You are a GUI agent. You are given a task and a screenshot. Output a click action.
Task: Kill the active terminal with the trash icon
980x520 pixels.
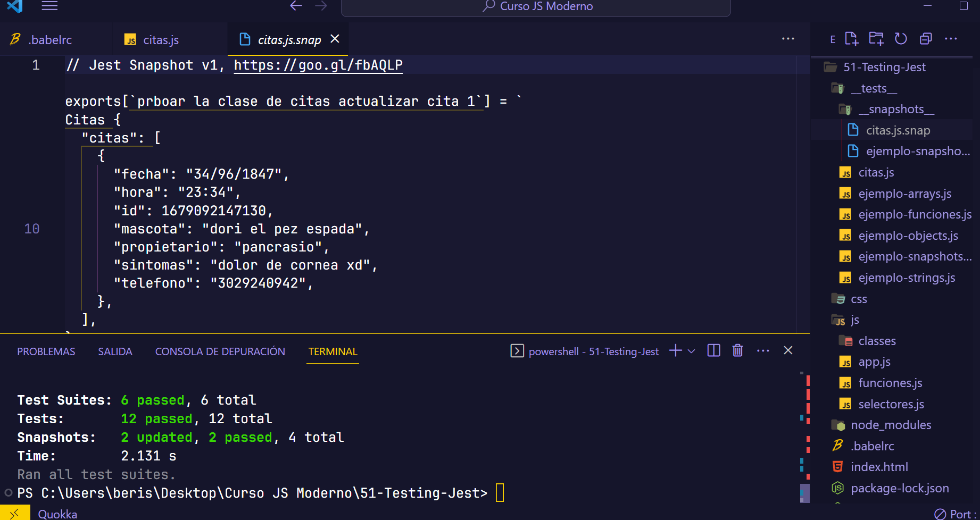click(737, 350)
